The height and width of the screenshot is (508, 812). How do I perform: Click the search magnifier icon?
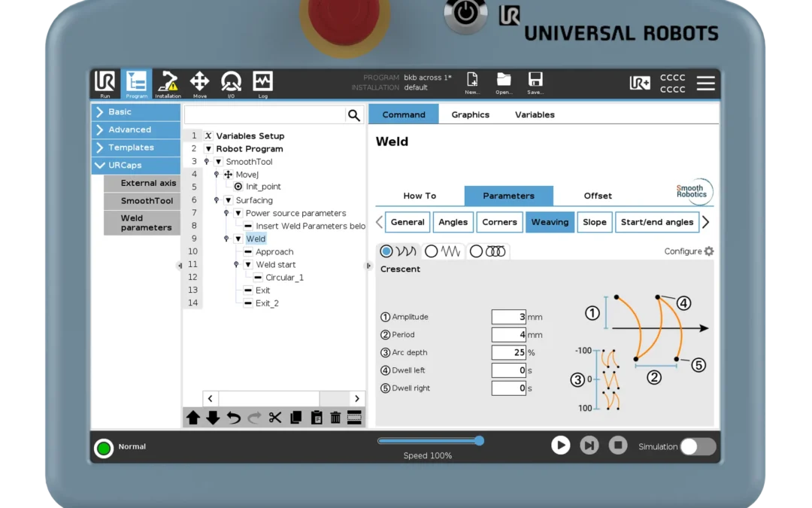click(353, 115)
